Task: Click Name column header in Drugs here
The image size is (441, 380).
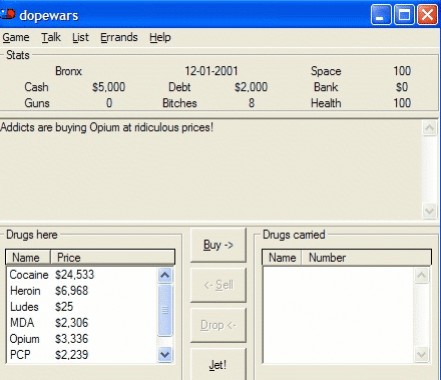Action: click(x=28, y=257)
